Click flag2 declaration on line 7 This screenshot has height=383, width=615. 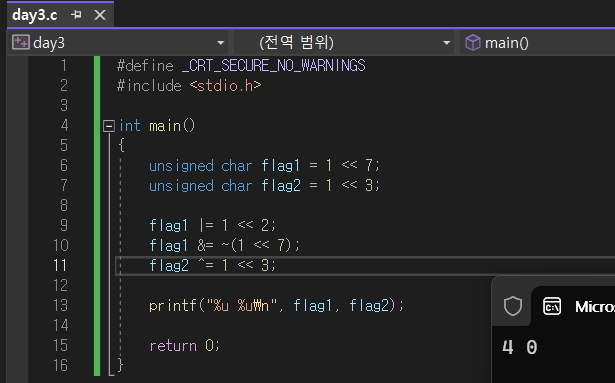pyautogui.click(x=281, y=186)
